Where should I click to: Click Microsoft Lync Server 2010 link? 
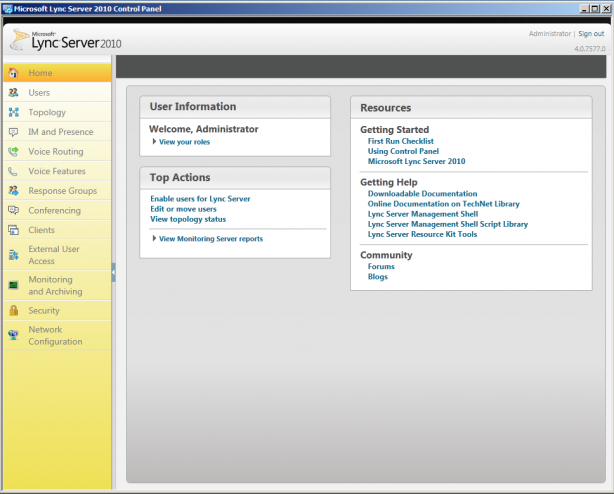[416, 161]
